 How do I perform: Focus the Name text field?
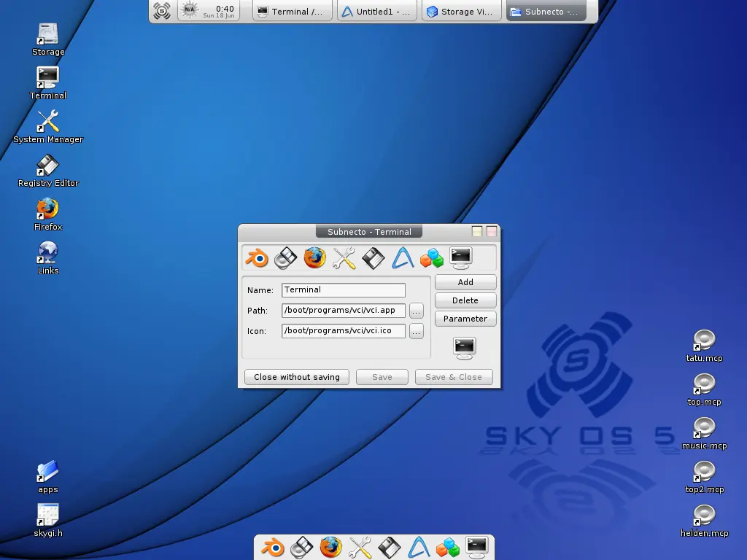[344, 290]
